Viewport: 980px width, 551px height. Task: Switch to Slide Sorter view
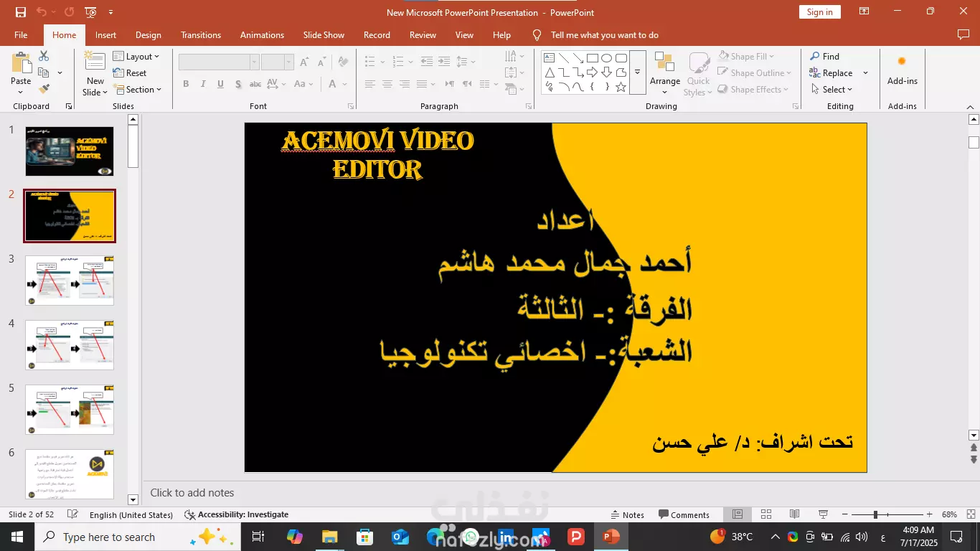pyautogui.click(x=766, y=514)
